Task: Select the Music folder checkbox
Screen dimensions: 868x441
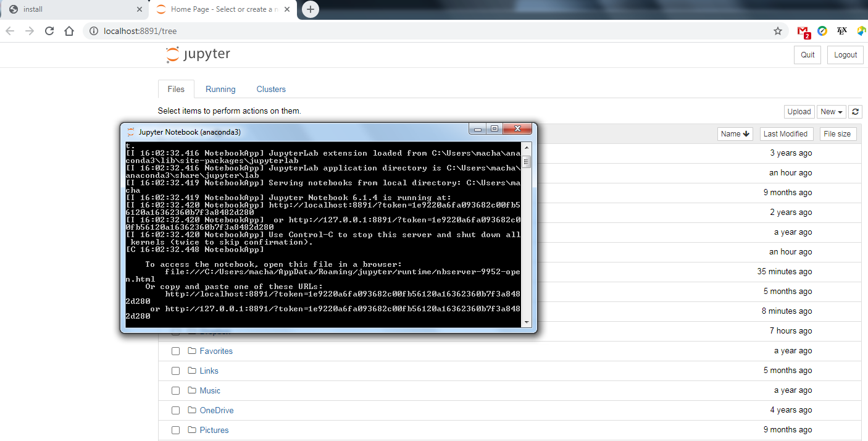Action: pyautogui.click(x=175, y=390)
